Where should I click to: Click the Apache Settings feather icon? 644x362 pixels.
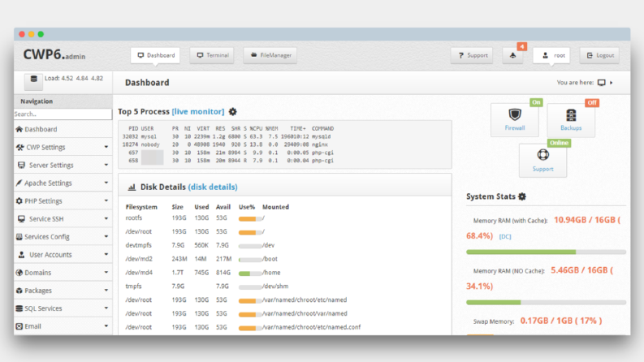pyautogui.click(x=19, y=183)
